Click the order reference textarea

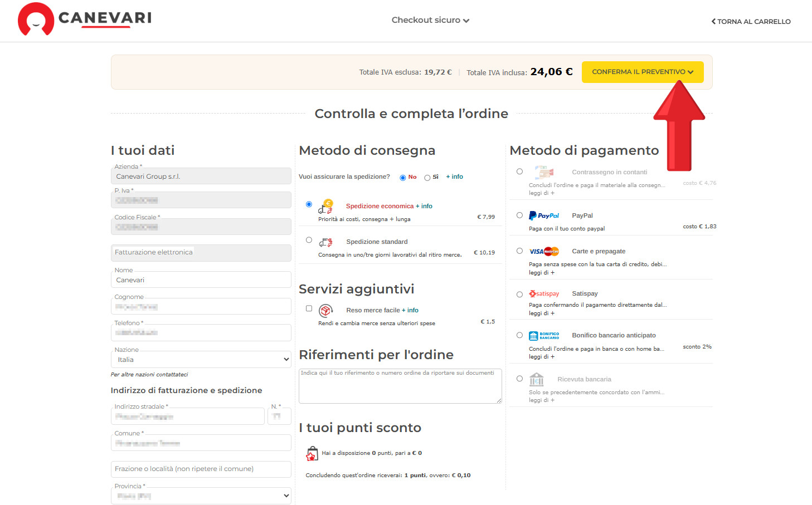point(400,386)
